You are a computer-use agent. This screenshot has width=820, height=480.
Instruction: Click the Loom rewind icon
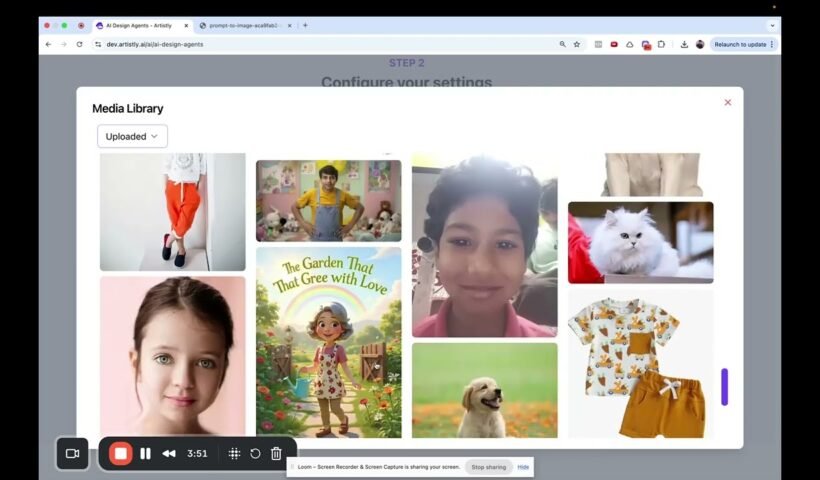coord(169,453)
